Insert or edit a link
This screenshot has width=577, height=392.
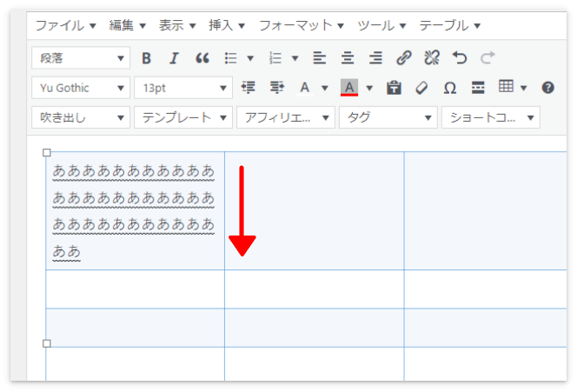click(x=404, y=58)
